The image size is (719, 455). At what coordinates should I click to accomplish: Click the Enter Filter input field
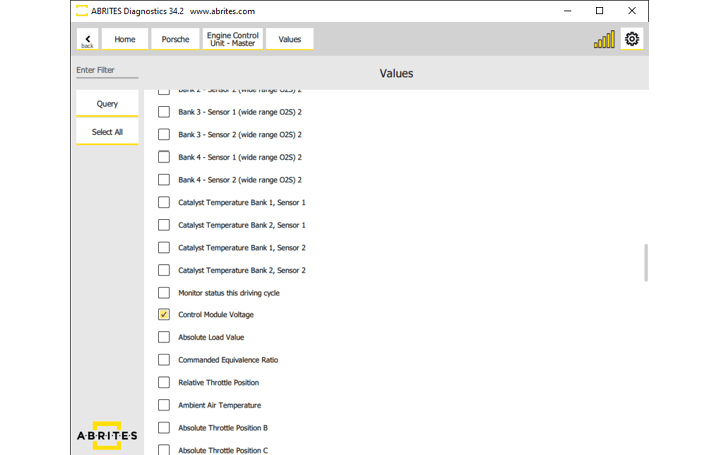(x=107, y=71)
